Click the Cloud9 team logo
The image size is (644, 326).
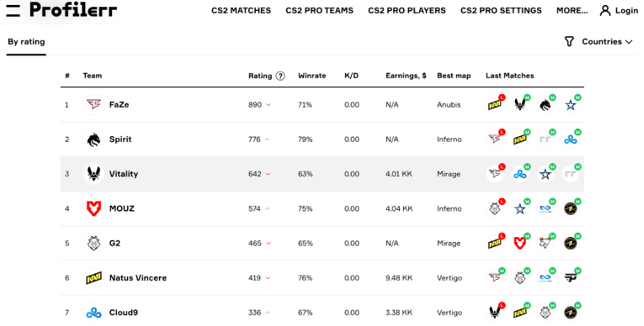point(93,312)
